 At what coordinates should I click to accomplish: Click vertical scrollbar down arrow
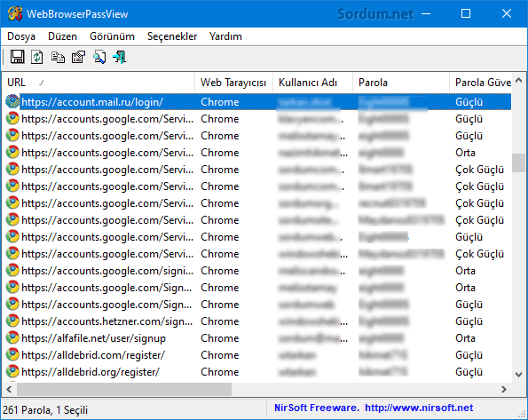click(x=518, y=375)
